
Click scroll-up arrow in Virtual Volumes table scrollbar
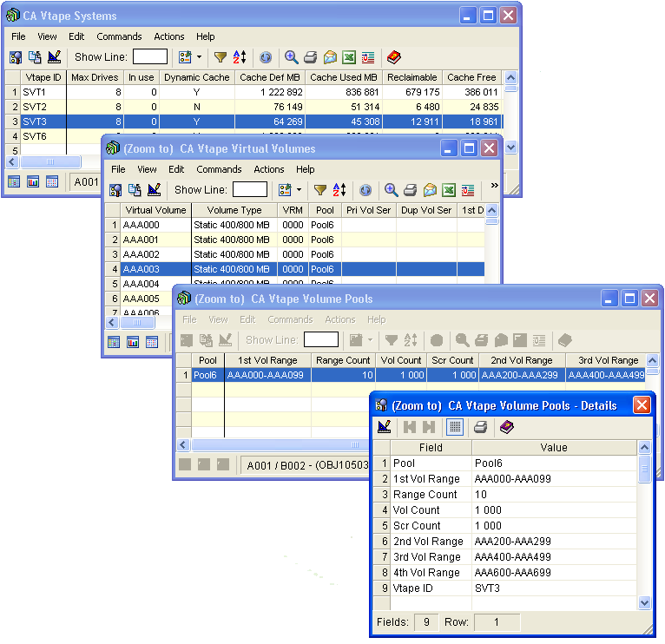491,210
